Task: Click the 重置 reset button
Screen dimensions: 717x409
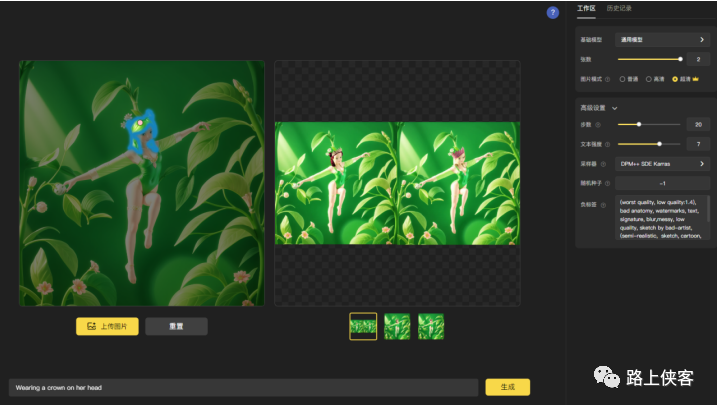Action: tap(177, 326)
